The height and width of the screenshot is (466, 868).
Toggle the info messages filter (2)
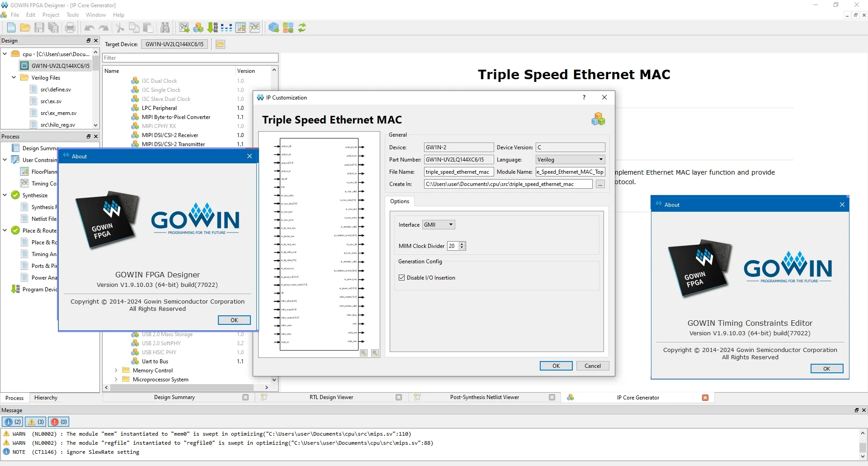pyautogui.click(x=13, y=422)
